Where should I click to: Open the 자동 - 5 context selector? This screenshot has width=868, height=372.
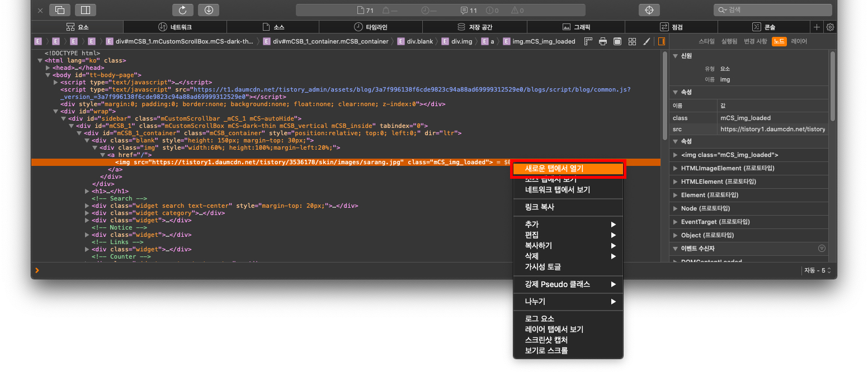818,270
